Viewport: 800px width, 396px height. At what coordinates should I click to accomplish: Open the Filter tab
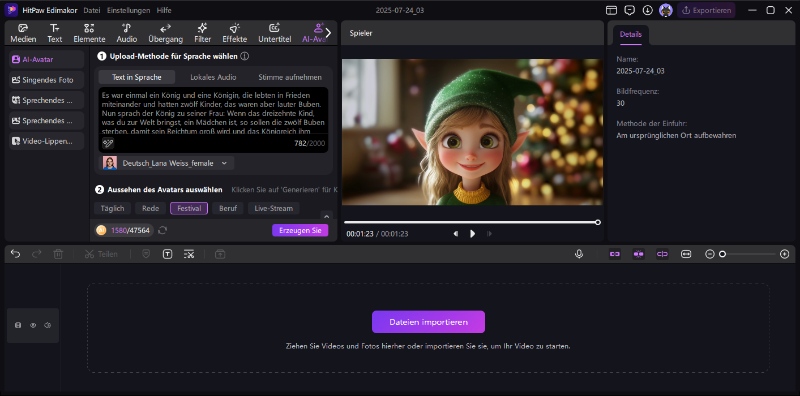(x=203, y=33)
